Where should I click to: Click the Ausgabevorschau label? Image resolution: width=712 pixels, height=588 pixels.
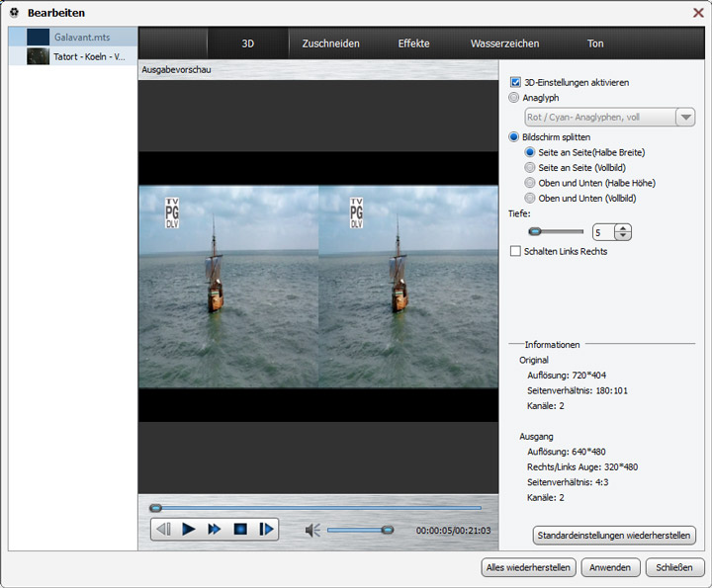(176, 70)
